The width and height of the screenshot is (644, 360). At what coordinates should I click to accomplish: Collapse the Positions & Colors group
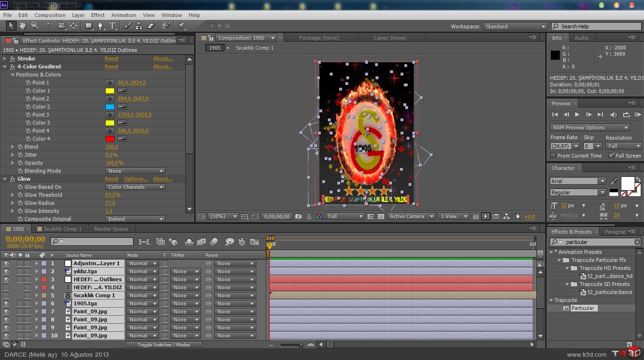(x=13, y=75)
